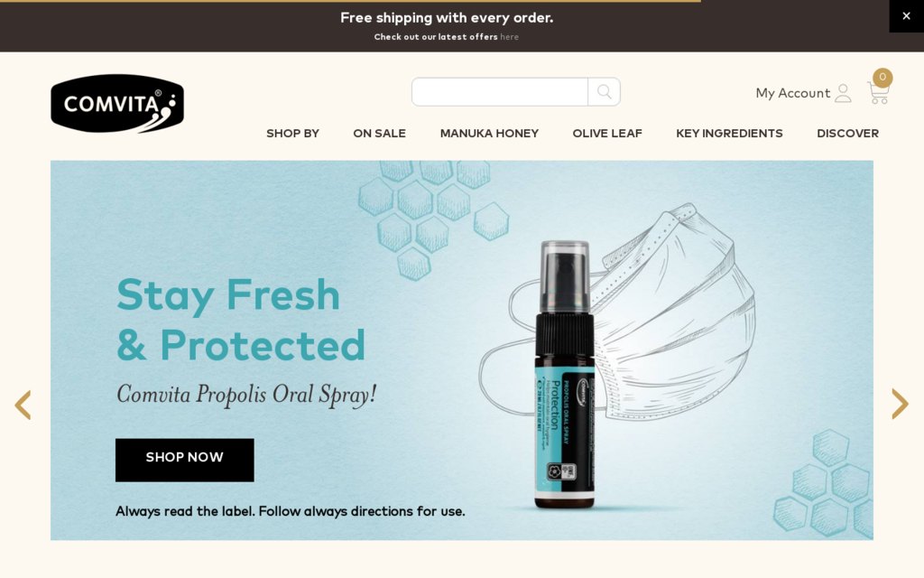Go to previous carousel slide
Screen dimensions: 924x578
coord(23,405)
